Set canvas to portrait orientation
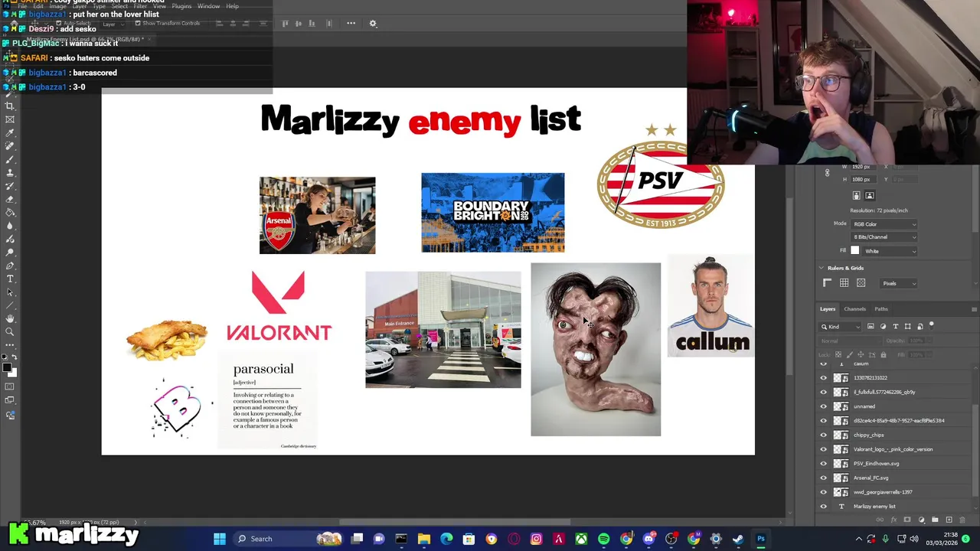The image size is (980, 551). tap(857, 196)
